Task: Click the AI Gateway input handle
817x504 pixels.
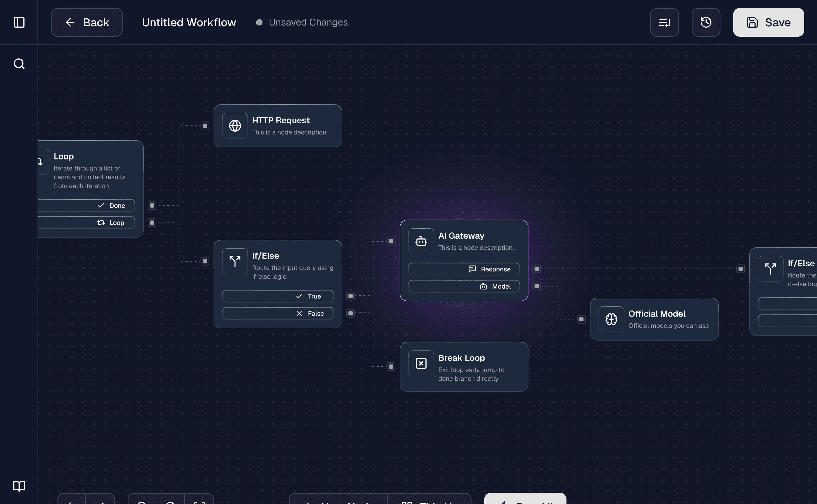Action: [x=391, y=241]
